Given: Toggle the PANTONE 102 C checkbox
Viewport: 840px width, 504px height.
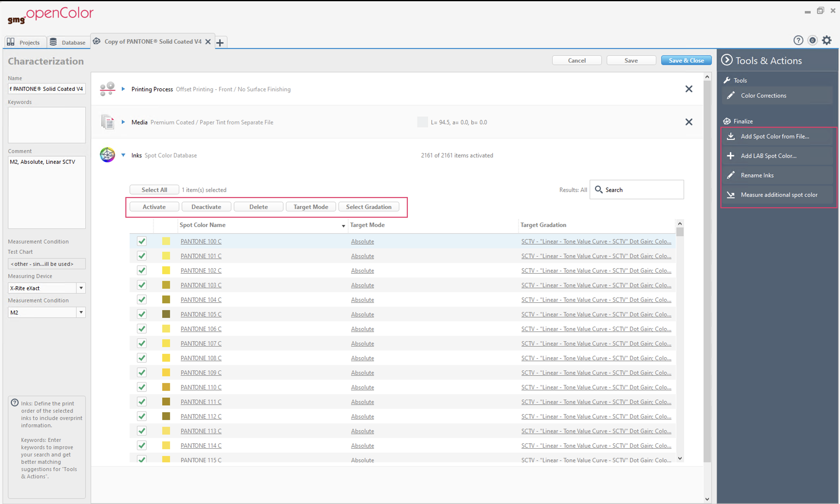Looking at the screenshot, I should pyautogui.click(x=142, y=270).
